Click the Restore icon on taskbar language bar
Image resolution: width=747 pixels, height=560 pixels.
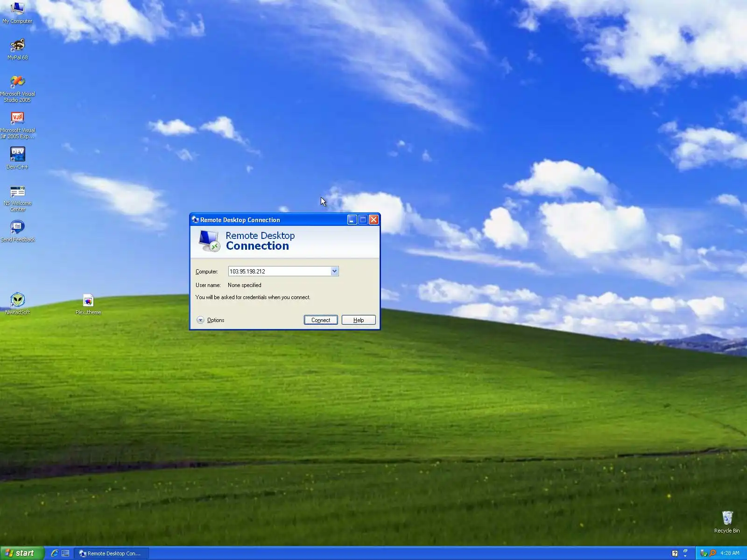(x=685, y=551)
